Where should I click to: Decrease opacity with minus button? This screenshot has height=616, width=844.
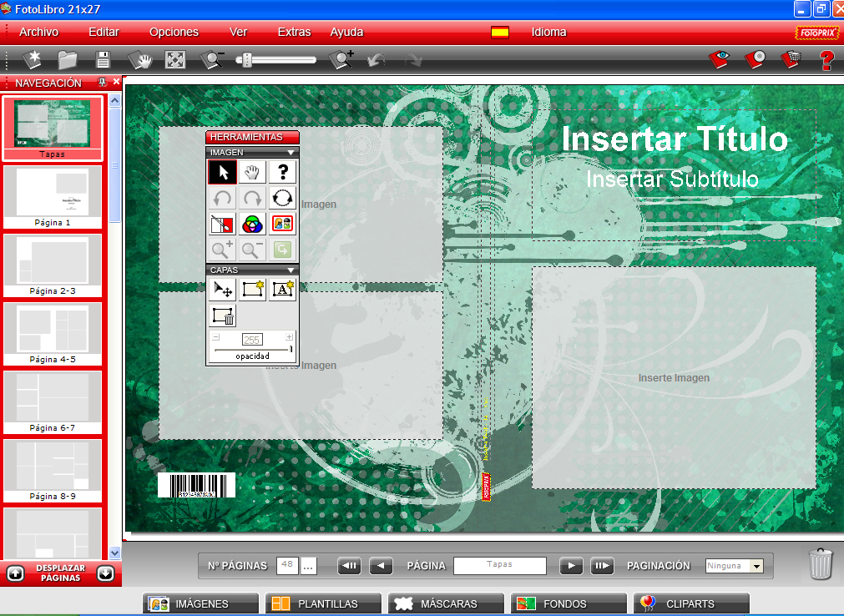pos(216,337)
